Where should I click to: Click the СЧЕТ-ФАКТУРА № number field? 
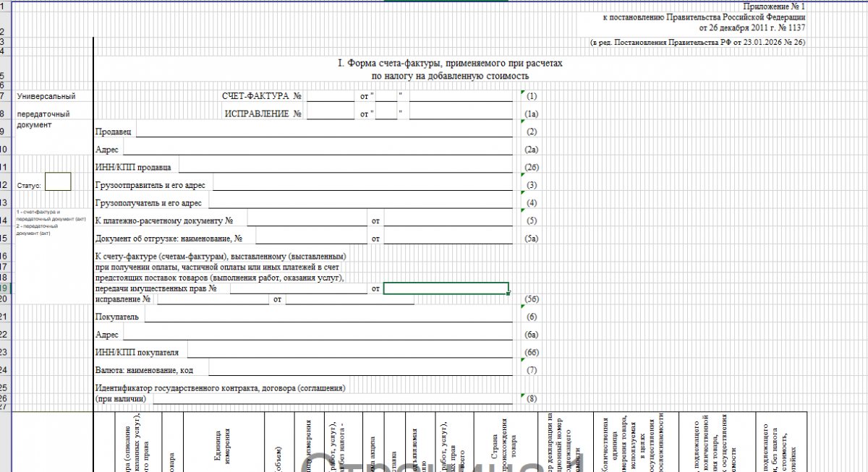(x=331, y=95)
